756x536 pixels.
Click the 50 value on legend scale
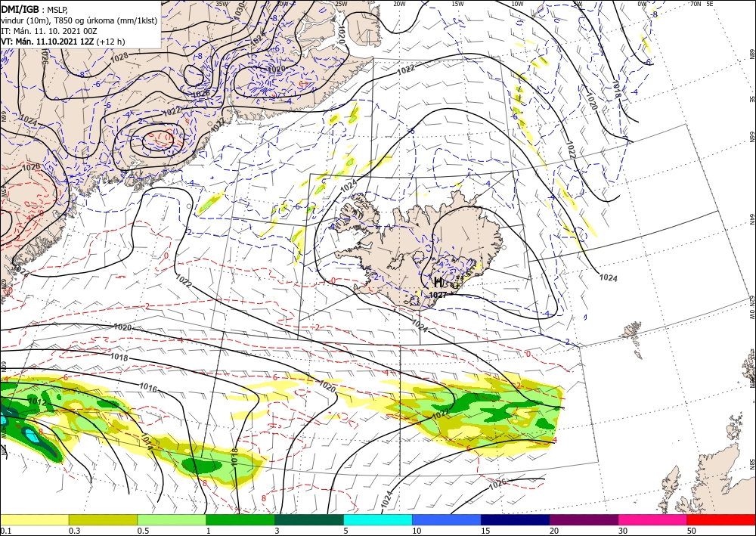[x=692, y=531]
